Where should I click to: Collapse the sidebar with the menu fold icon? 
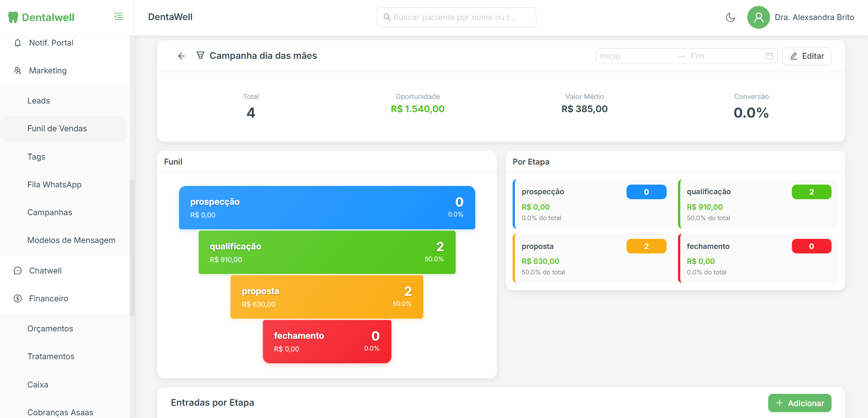[118, 17]
